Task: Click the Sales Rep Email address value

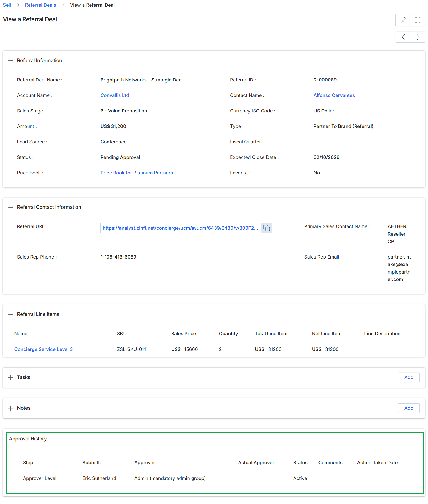Action: coord(399,268)
